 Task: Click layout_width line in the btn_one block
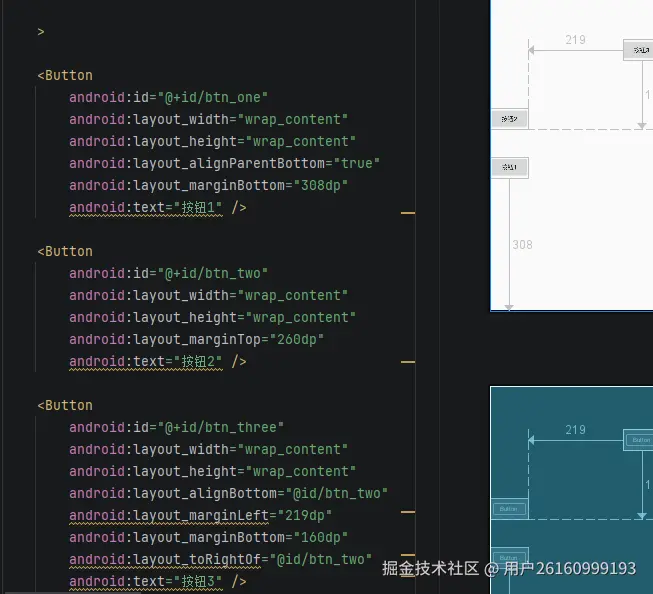(208, 120)
